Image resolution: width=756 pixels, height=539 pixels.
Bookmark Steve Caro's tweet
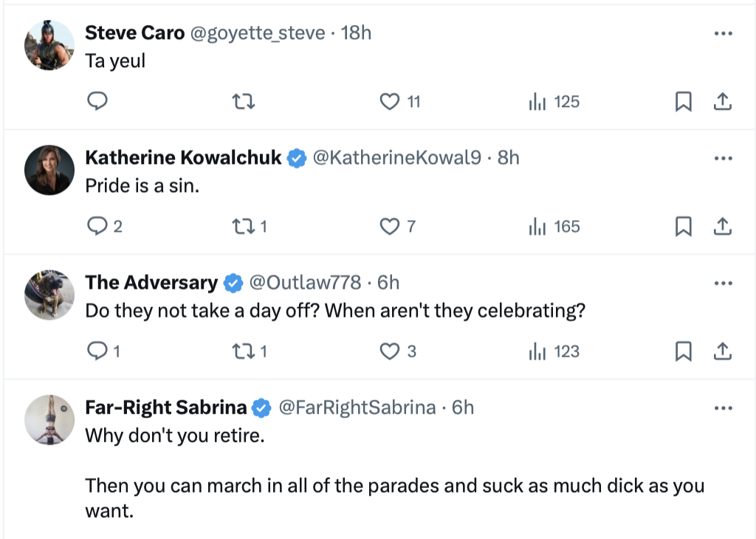[x=683, y=102]
